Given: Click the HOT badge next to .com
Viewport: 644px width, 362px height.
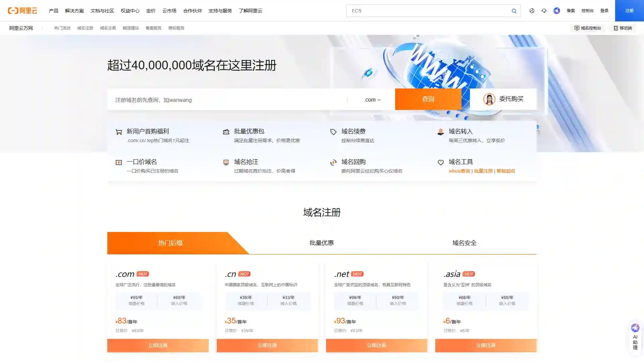Looking at the screenshot, I should (x=143, y=274).
